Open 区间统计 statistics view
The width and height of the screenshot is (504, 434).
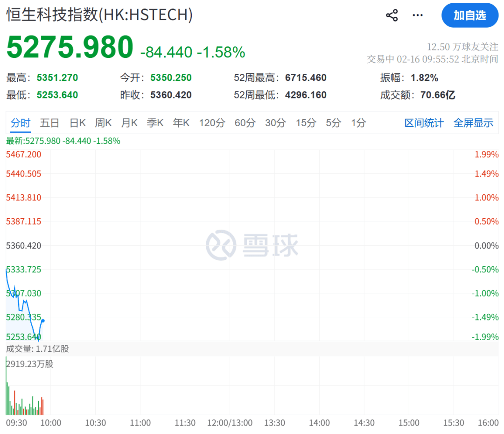click(423, 123)
